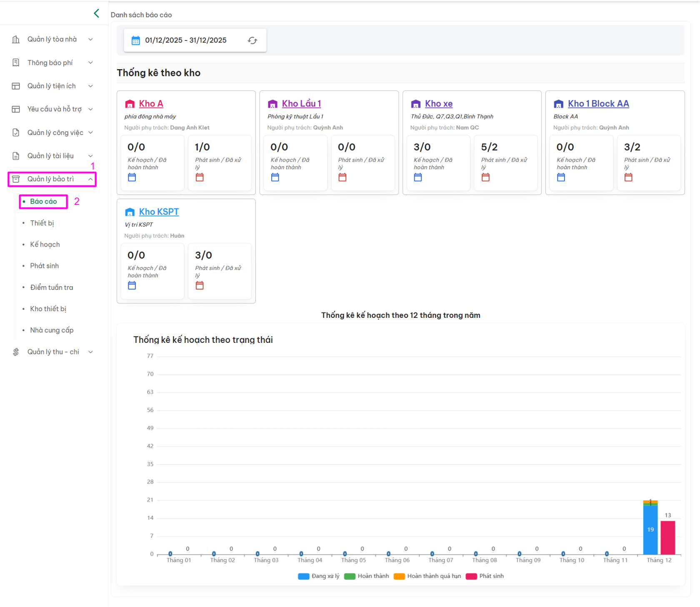Click red calendar icon in Kho Lầu 1
Viewport: 700px width, 607px height.
click(342, 177)
